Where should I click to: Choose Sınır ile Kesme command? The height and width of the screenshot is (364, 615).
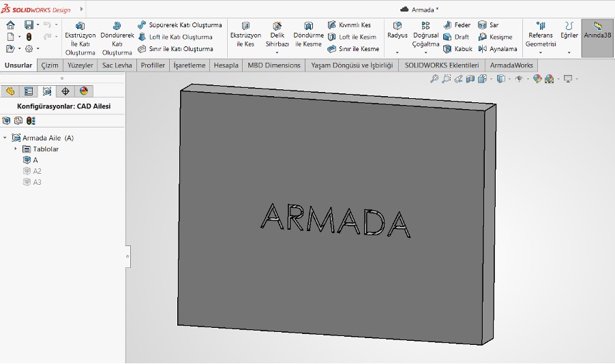tap(353, 49)
